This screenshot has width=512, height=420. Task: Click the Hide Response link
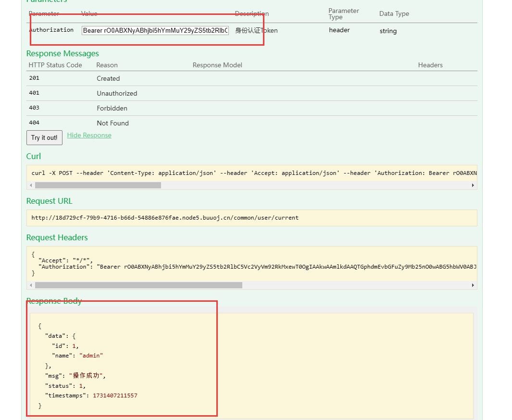[x=89, y=136]
